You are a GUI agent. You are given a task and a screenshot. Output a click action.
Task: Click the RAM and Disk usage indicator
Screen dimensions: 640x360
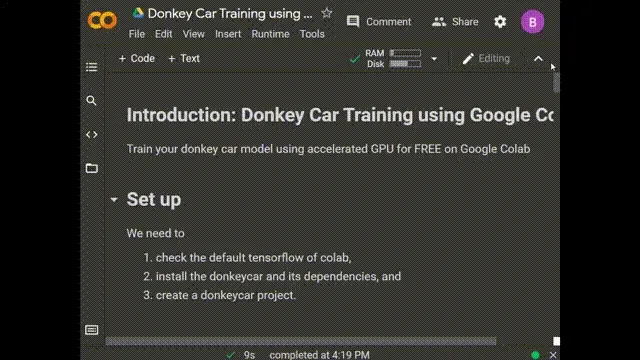click(393, 58)
